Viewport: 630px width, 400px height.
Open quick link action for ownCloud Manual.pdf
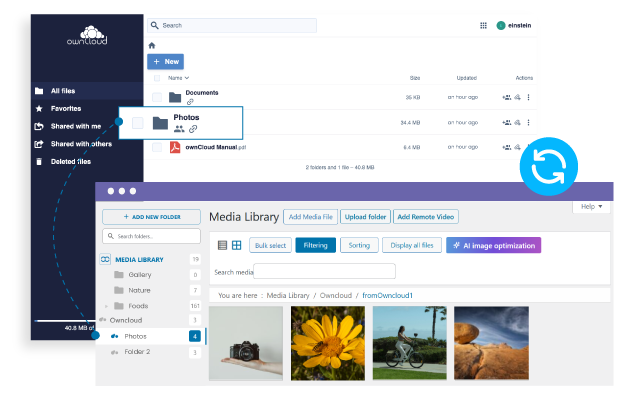click(518, 147)
